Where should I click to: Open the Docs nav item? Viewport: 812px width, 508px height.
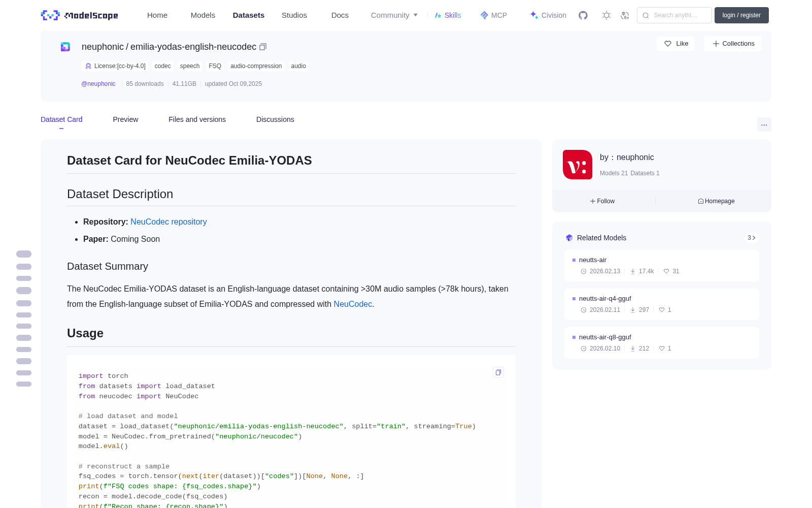340,15
